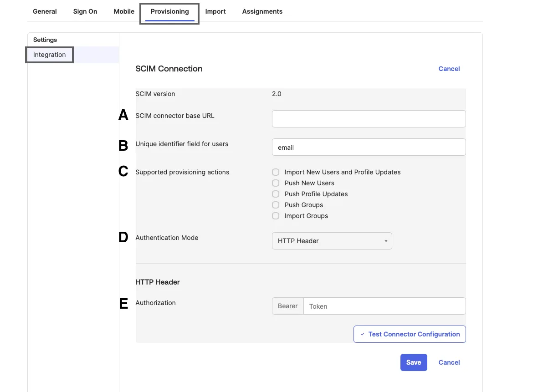
Task: Switch to the Sign On tab
Action: pos(85,11)
